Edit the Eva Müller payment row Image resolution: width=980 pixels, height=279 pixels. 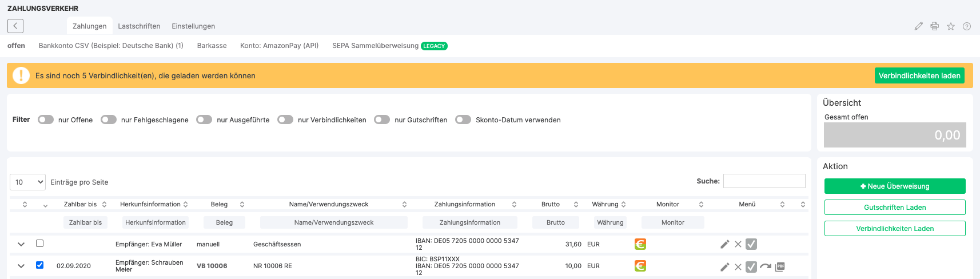724,244
